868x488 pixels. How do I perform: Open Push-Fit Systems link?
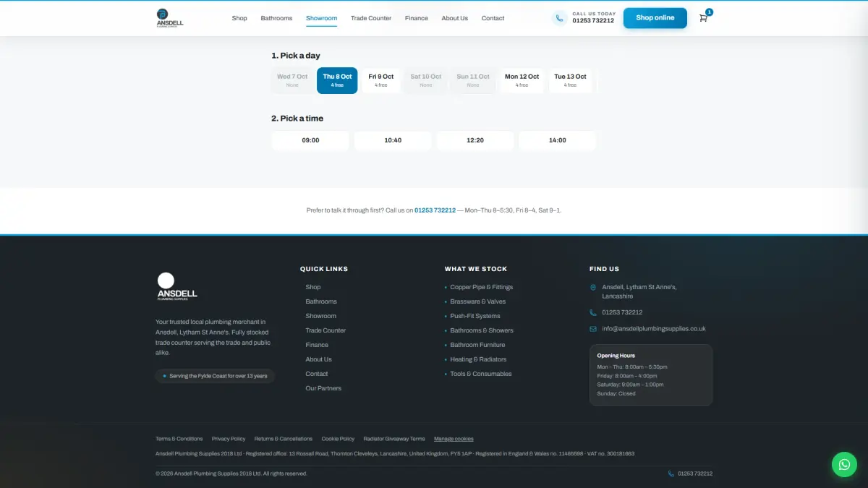475,316
